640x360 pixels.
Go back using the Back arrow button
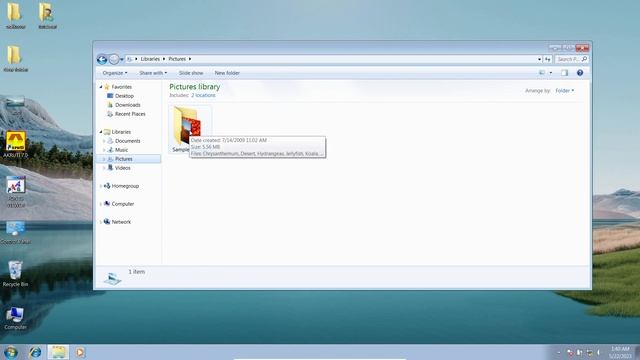[x=102, y=60]
